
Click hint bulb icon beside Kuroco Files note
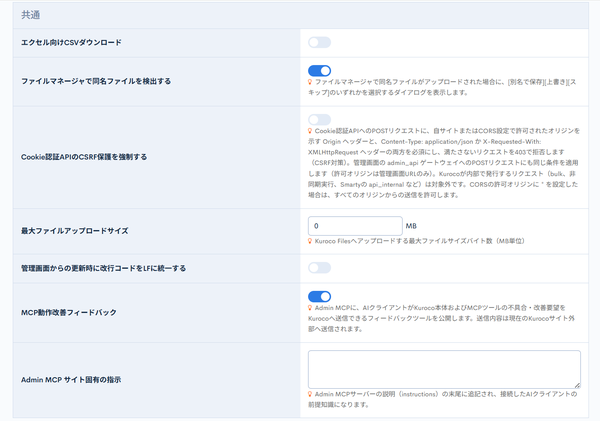(310, 241)
